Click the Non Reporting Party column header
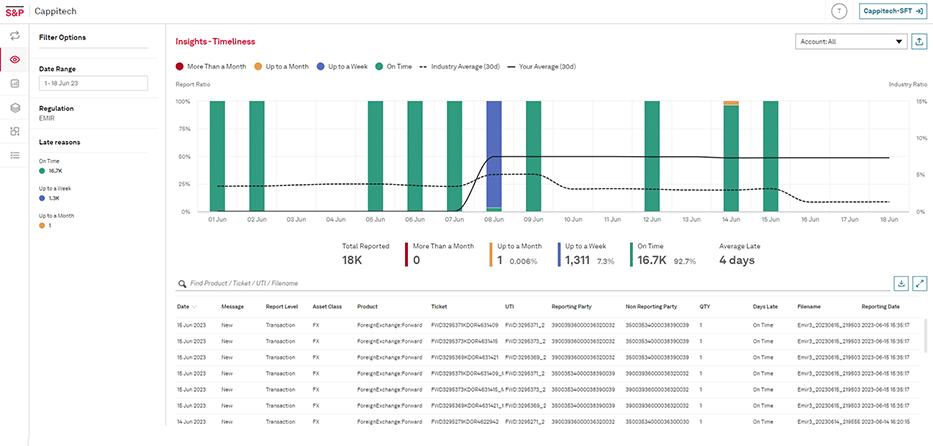Viewport: 933px width, 446px height. [x=652, y=307]
